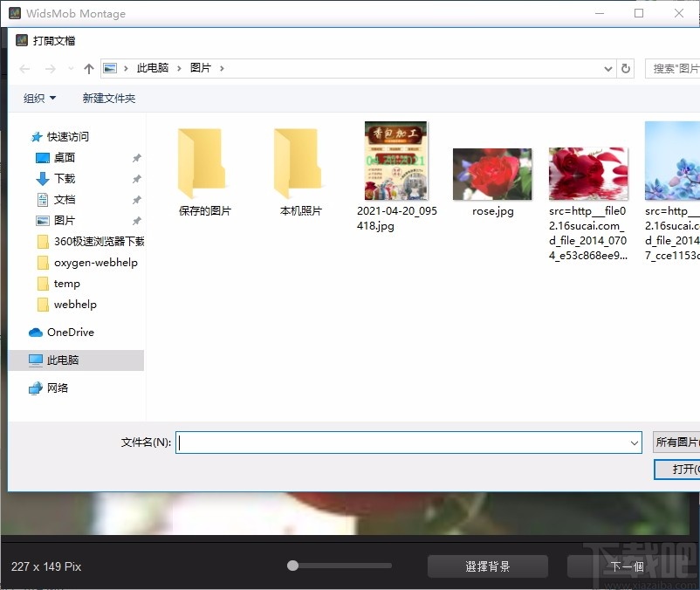Open the address bar history dropdown
Image resolution: width=700 pixels, height=590 pixels.
607,68
